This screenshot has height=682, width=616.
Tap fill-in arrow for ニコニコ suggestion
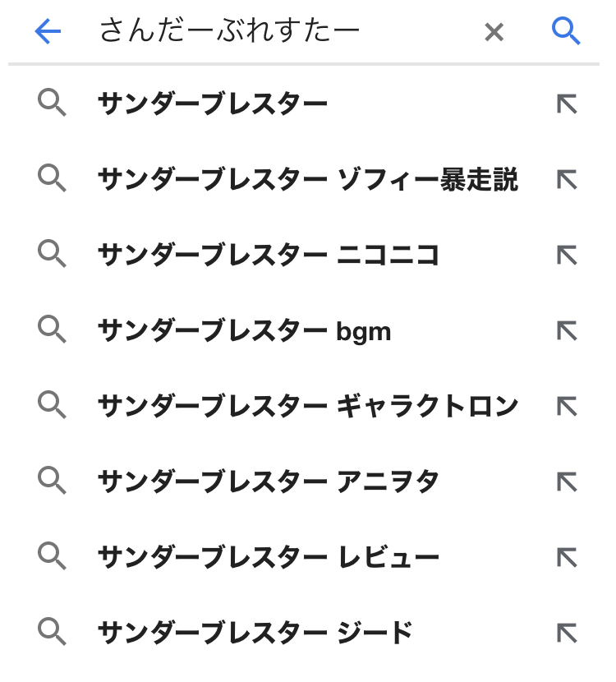point(567,256)
